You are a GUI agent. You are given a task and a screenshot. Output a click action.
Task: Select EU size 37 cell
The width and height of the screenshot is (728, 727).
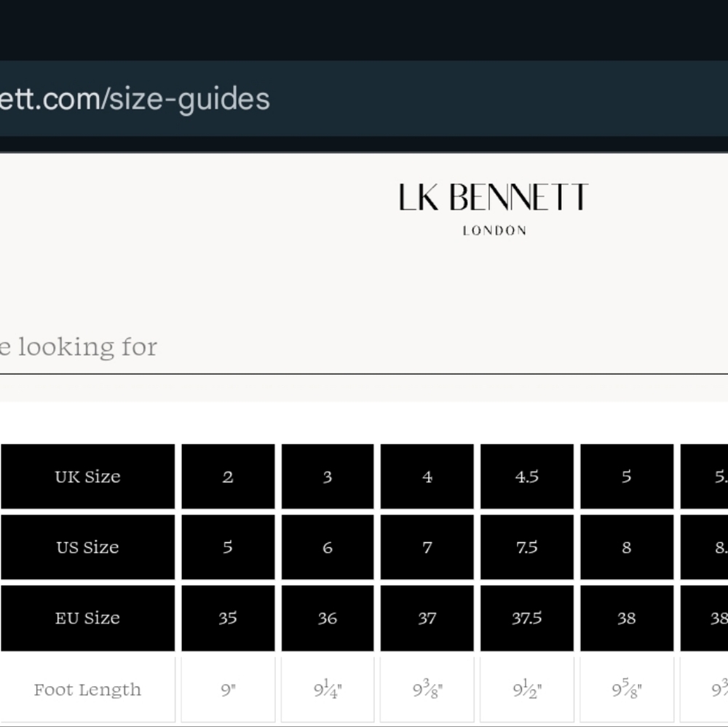[x=427, y=618]
